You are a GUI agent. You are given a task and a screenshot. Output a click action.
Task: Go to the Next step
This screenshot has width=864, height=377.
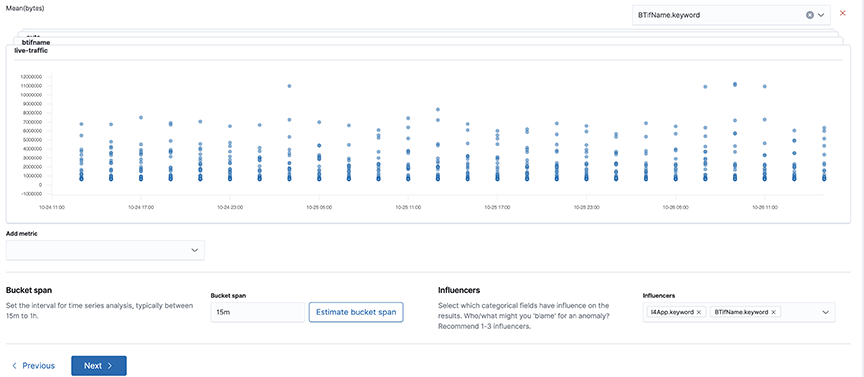99,365
